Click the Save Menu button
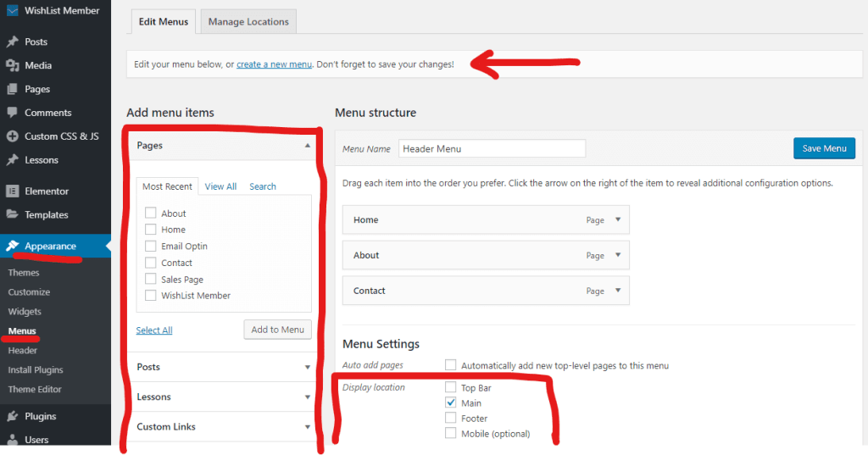The image size is (868, 455). 824,148
